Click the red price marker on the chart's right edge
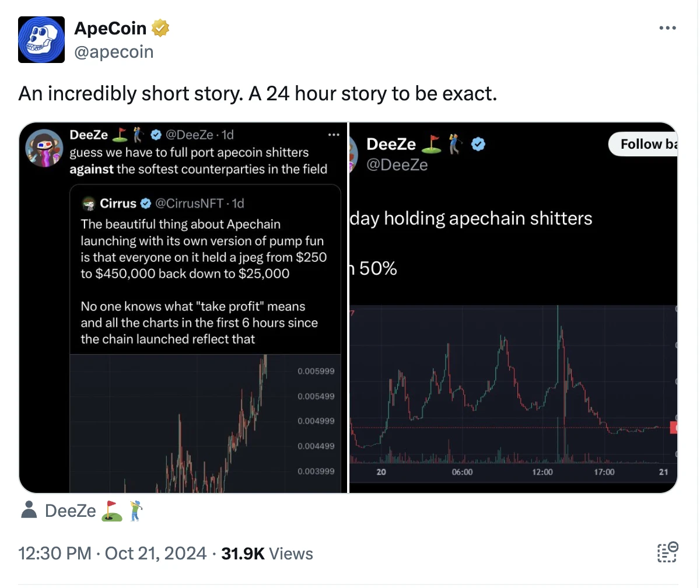This screenshot has width=700, height=588. pos(674,428)
